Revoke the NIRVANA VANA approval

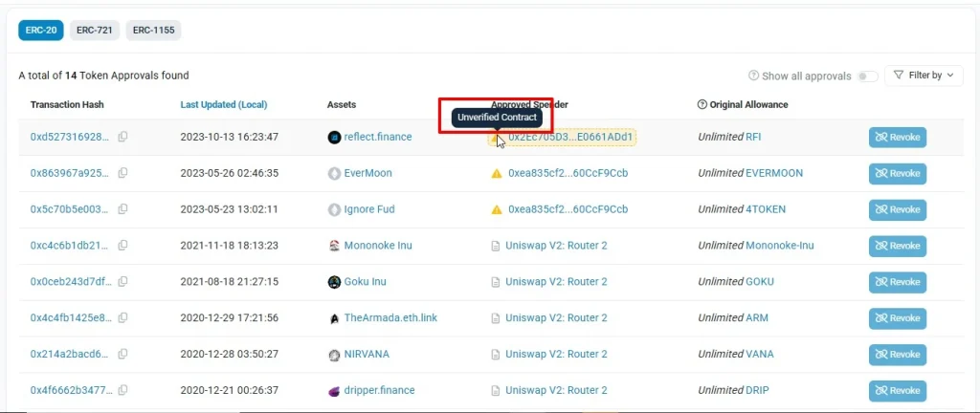tap(898, 355)
